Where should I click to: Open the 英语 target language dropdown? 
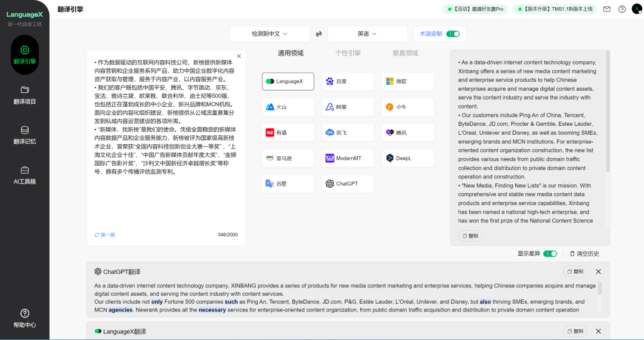pyautogui.click(x=367, y=33)
